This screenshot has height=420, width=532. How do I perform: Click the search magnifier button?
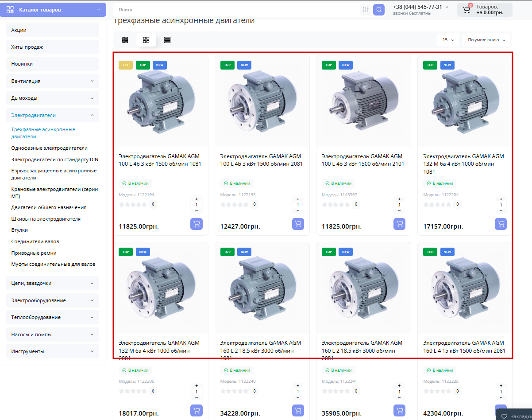378,10
